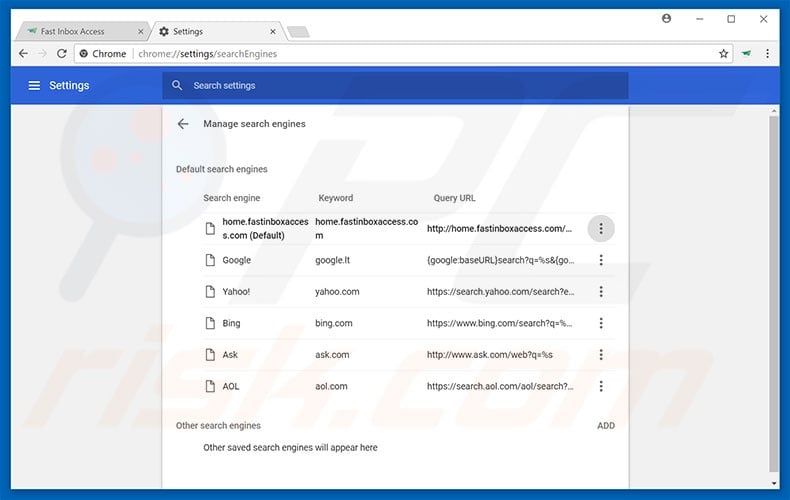Reload the current page
The image size is (790, 500).
[61, 53]
